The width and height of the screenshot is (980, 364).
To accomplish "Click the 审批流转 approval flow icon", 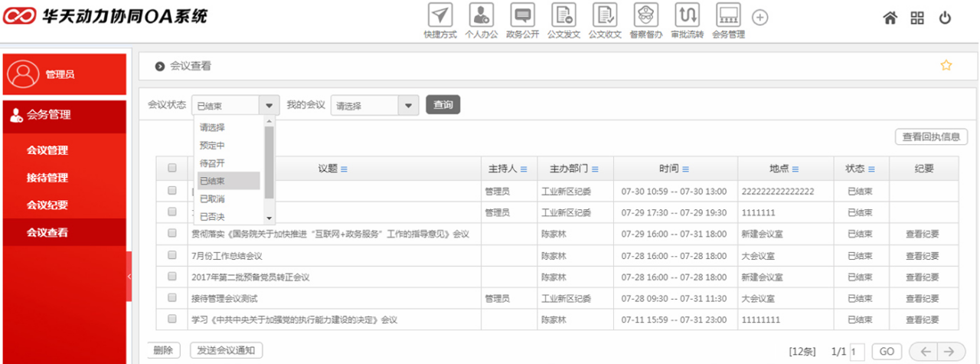I will [x=686, y=16].
